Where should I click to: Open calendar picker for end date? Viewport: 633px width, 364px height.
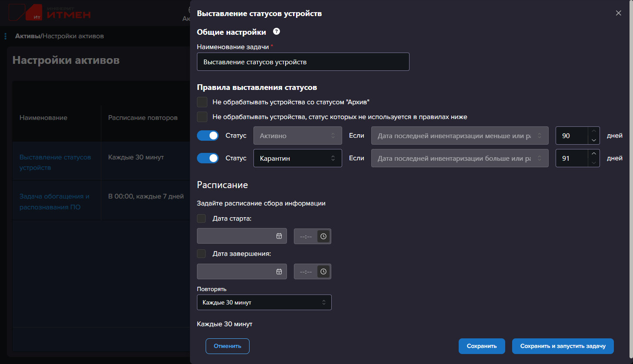[279, 271]
